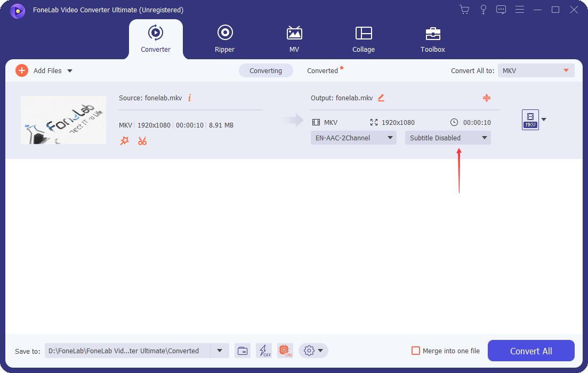
Task: Click the output MKV film strip icon
Action: 316,122
